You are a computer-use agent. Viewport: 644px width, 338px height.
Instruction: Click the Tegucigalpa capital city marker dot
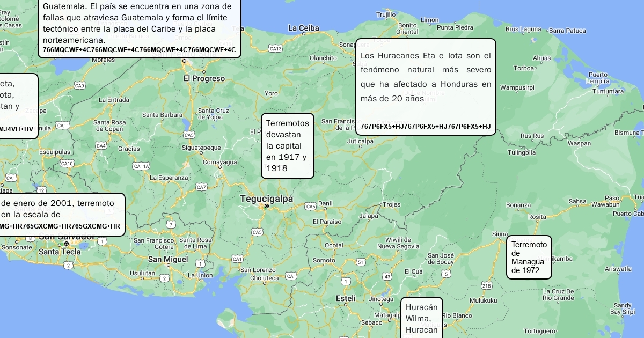pos(267,206)
